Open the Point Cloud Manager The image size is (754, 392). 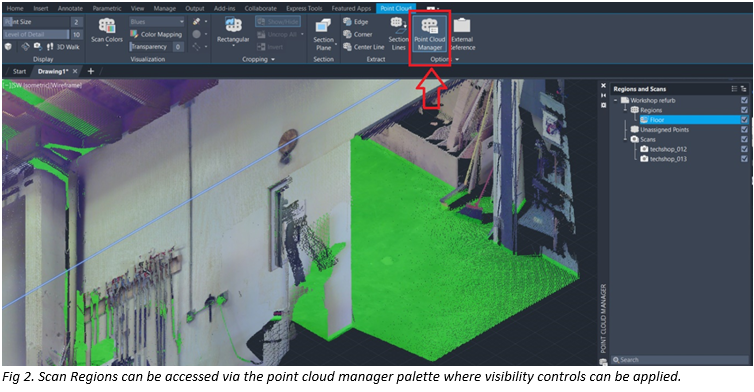click(x=429, y=34)
